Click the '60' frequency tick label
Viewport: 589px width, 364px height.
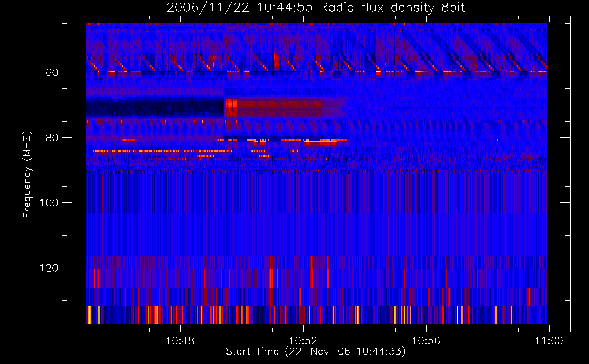point(52,72)
